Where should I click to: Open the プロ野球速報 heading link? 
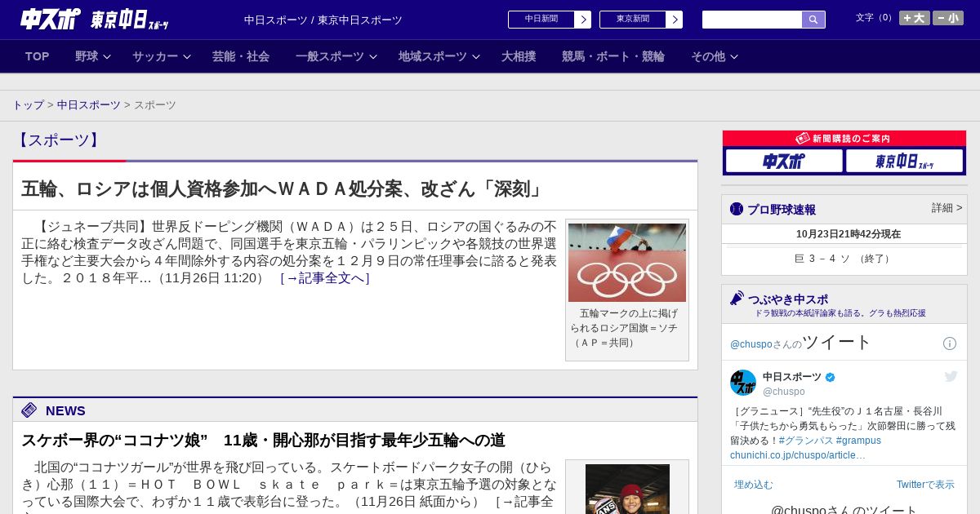pyautogui.click(x=782, y=210)
